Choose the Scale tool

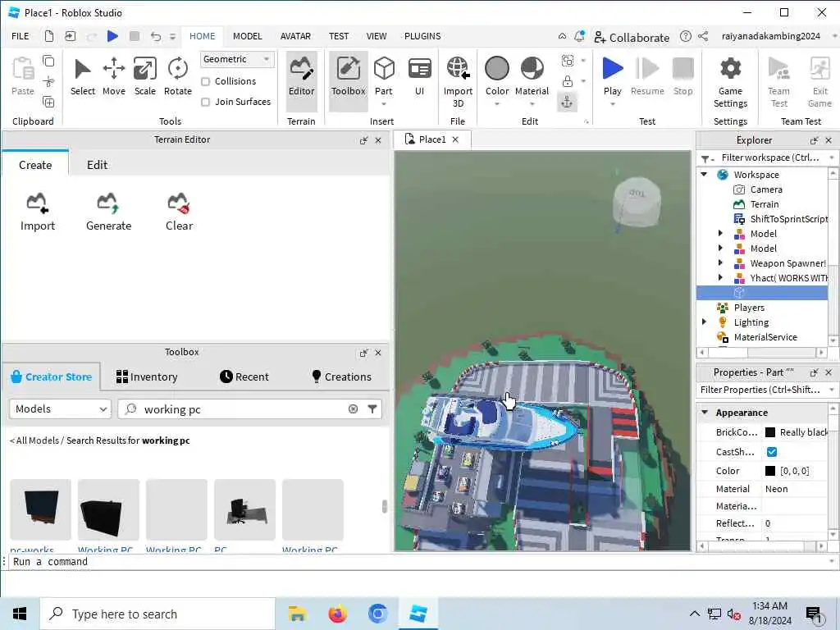(144, 77)
